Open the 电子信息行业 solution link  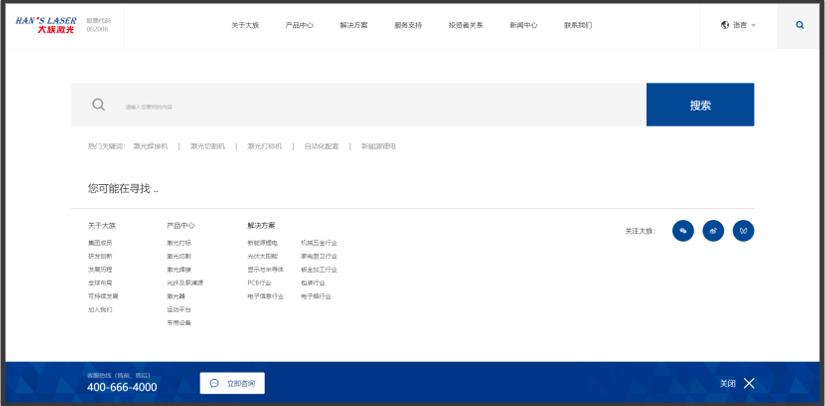coord(266,296)
